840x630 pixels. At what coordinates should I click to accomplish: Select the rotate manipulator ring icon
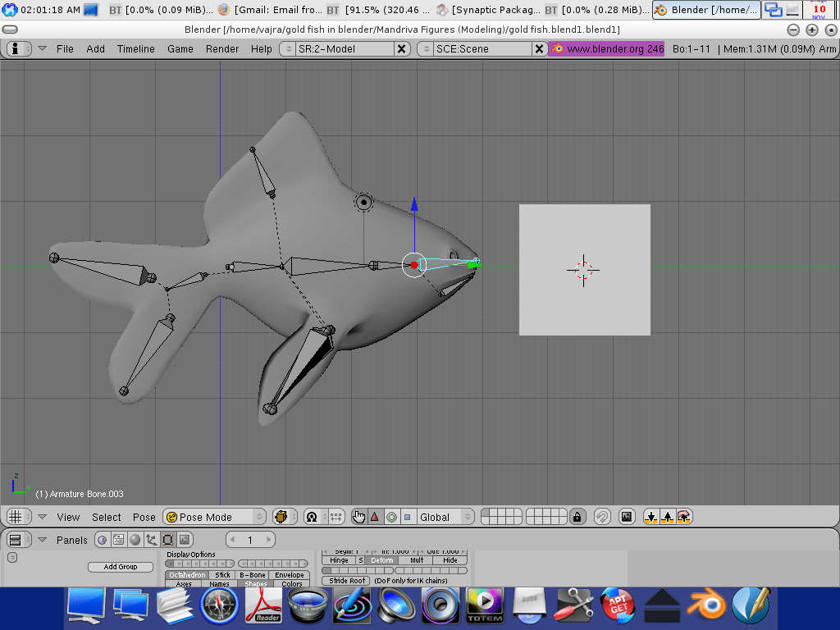pyautogui.click(x=391, y=517)
